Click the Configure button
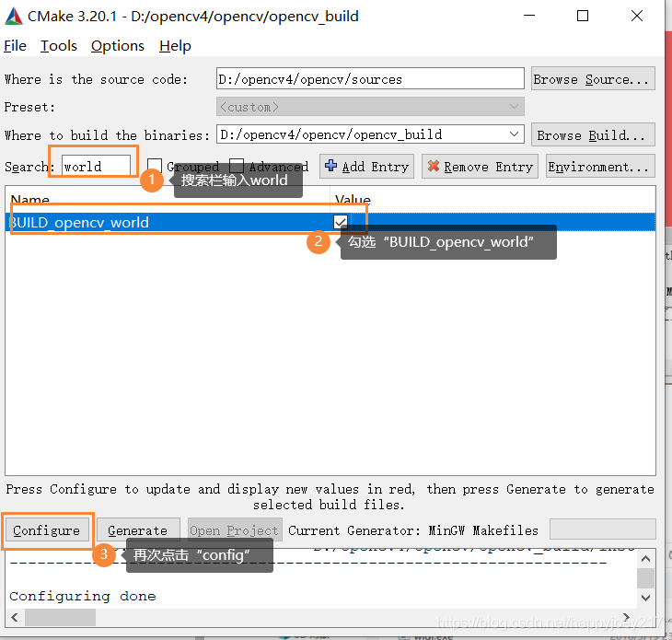This screenshot has width=672, height=640. pos(47,530)
